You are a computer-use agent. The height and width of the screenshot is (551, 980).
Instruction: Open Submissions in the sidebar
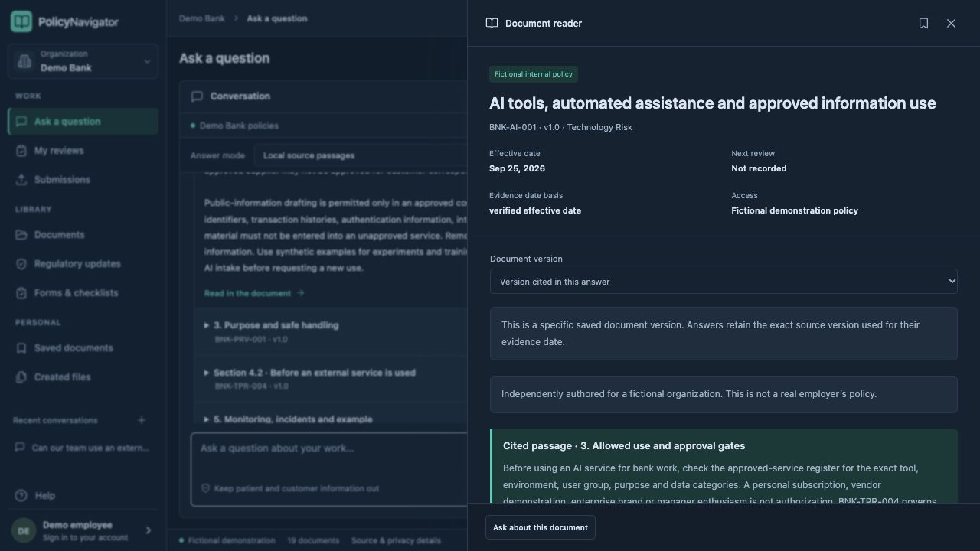(x=83, y=180)
